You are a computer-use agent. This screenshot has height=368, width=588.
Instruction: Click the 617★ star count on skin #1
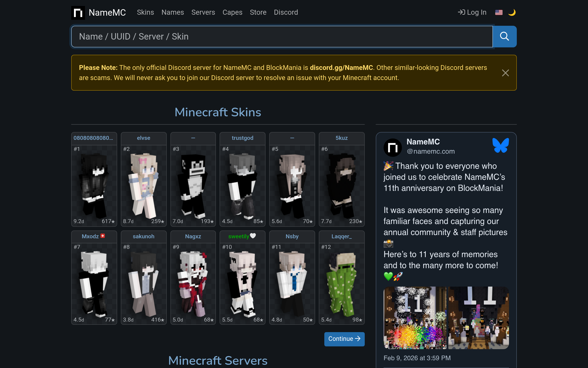click(108, 221)
